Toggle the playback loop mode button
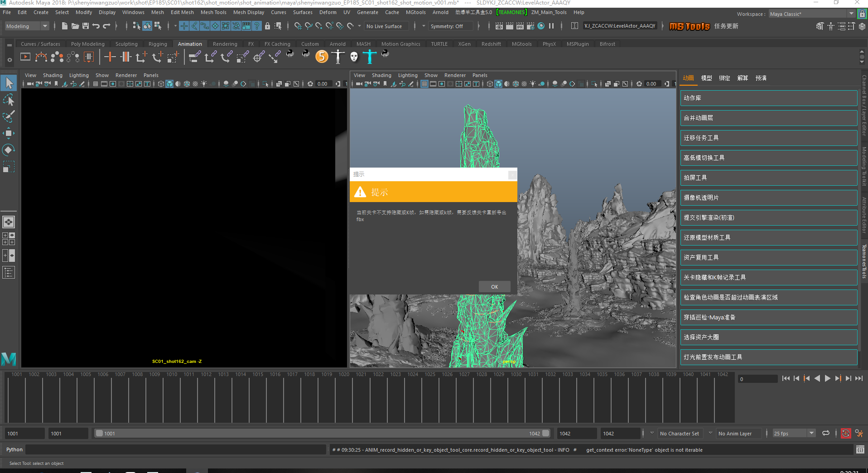Screen dimensions: 868x473 point(826,434)
